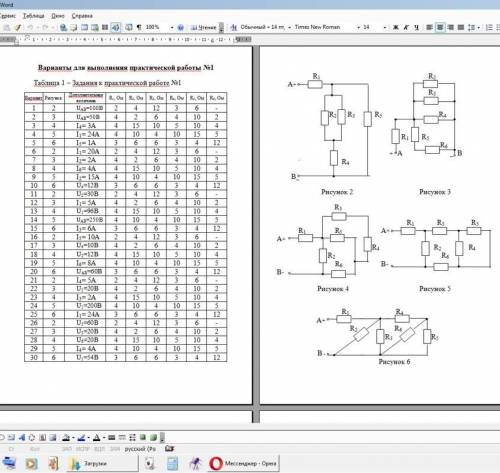Click the Insert WordArt icon
This screenshot has width=500, height=473.
point(22,437)
